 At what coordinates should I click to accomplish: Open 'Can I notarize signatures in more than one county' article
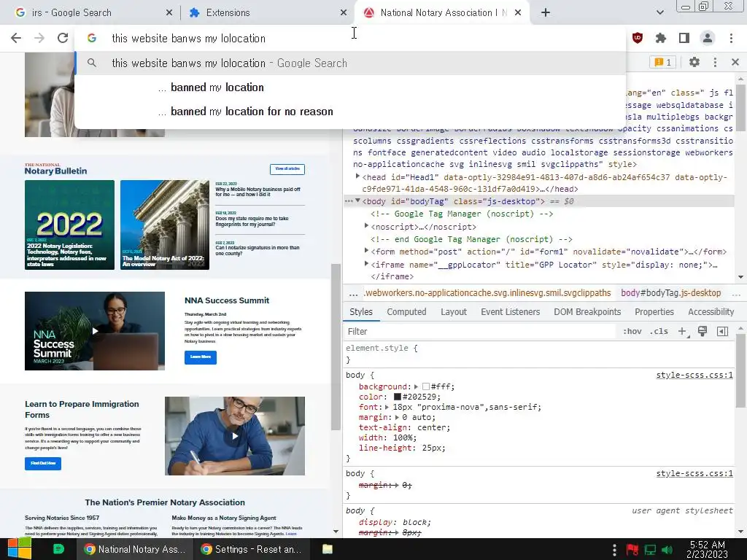point(258,251)
